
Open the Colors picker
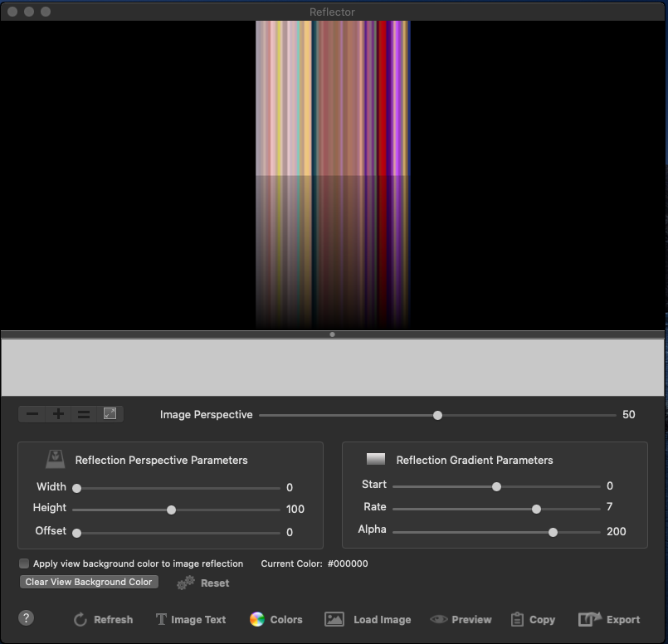point(275,619)
